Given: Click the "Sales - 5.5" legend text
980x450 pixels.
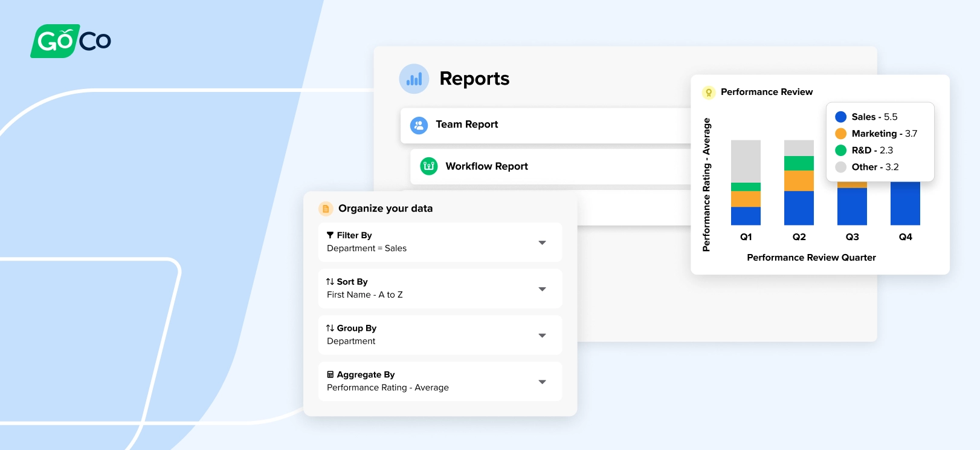Looking at the screenshot, I should (875, 117).
